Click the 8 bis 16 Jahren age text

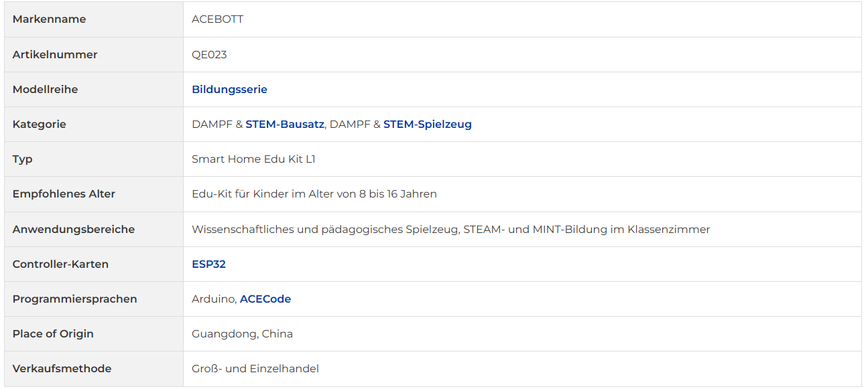398,193
